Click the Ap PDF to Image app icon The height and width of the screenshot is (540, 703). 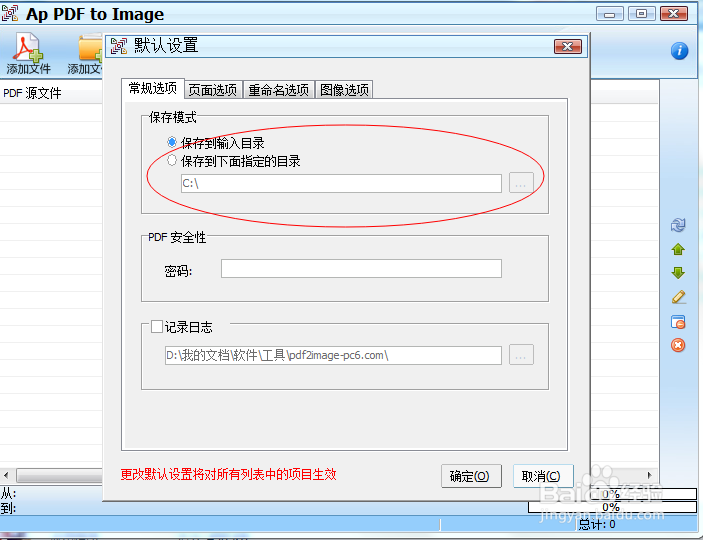coord(10,13)
